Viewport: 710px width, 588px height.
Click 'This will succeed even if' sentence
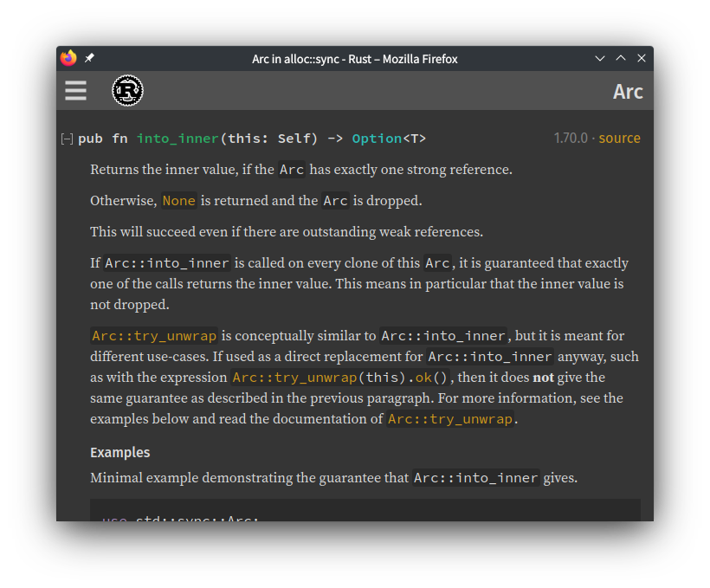[287, 232]
